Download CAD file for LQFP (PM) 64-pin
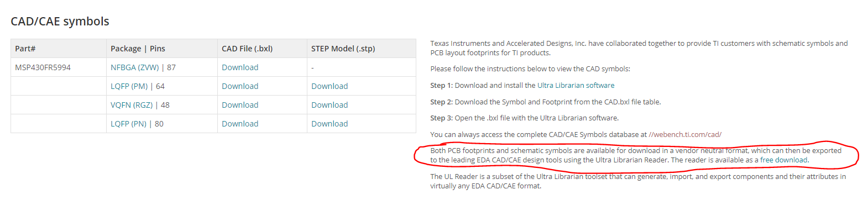Image resolution: width=868 pixels, height=200 pixels. [240, 86]
